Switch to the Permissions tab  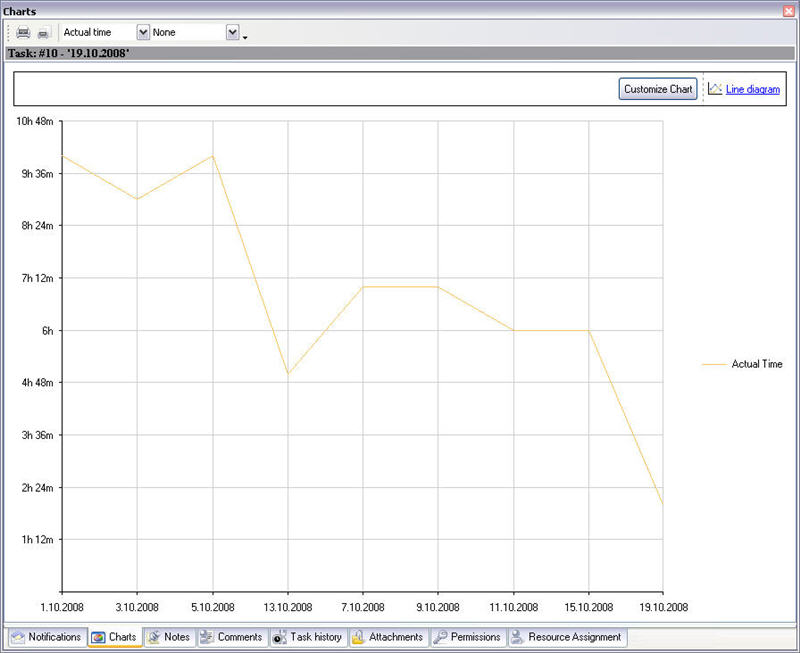(x=468, y=637)
